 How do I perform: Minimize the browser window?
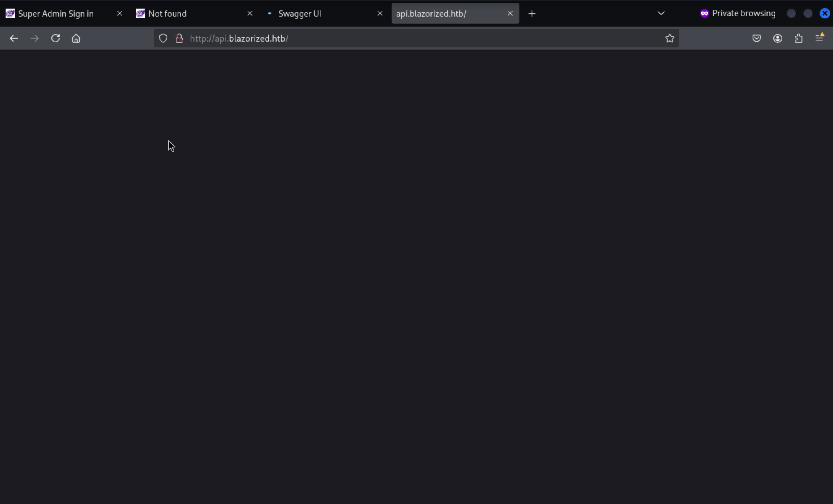(791, 14)
